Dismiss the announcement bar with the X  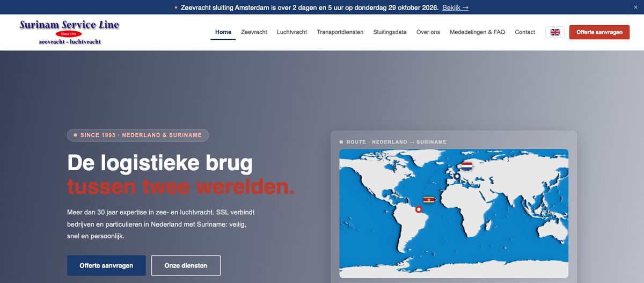(x=636, y=8)
